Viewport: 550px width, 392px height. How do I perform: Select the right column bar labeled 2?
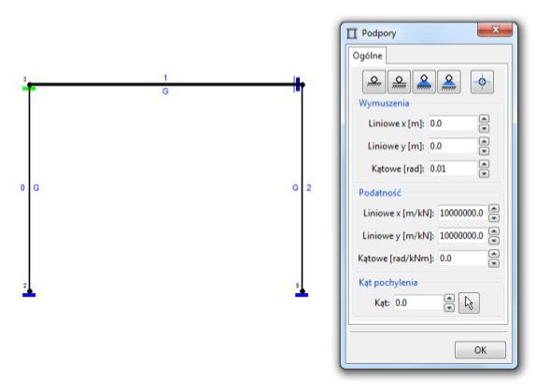pos(302,188)
